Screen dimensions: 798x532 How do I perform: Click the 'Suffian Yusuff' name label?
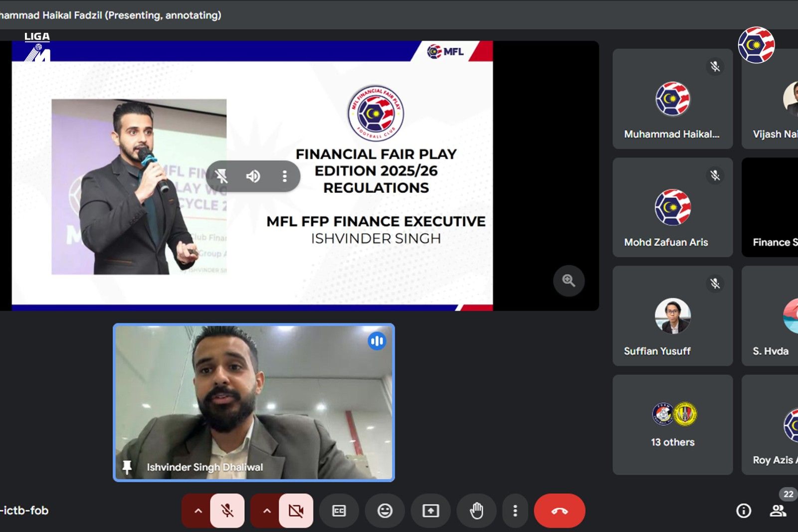tap(657, 351)
